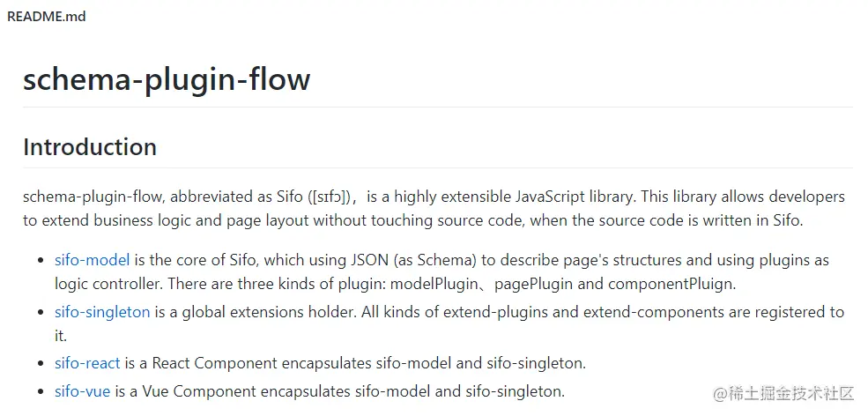This screenshot has width=868, height=416.
Task: Click the phonetic [sɪfɔ] text
Action: (x=330, y=197)
